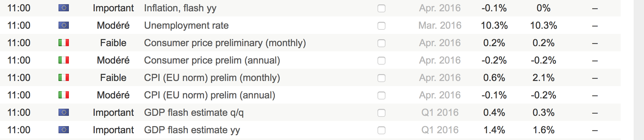Viewport: 644px width, 140px height.
Task: Click the EU flag beside Inflation, flash yy
Action: 64,8
